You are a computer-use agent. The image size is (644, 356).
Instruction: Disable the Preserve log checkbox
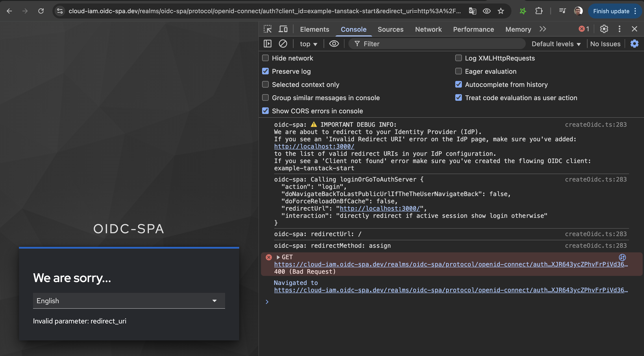pyautogui.click(x=265, y=71)
